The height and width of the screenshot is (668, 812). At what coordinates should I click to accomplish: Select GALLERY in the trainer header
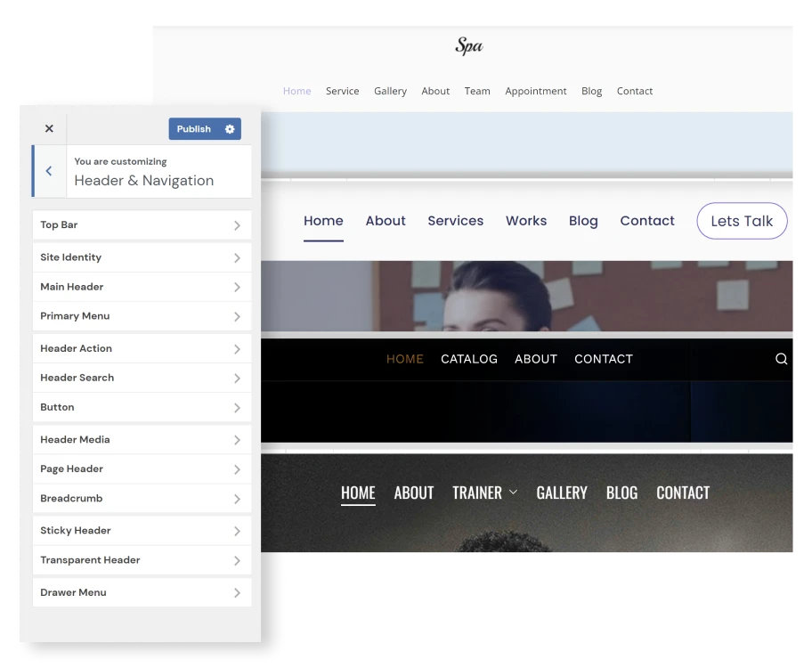(562, 493)
